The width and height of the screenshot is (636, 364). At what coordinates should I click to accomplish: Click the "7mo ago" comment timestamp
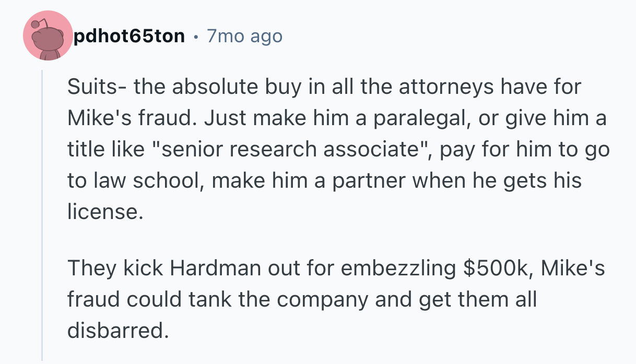coord(244,36)
